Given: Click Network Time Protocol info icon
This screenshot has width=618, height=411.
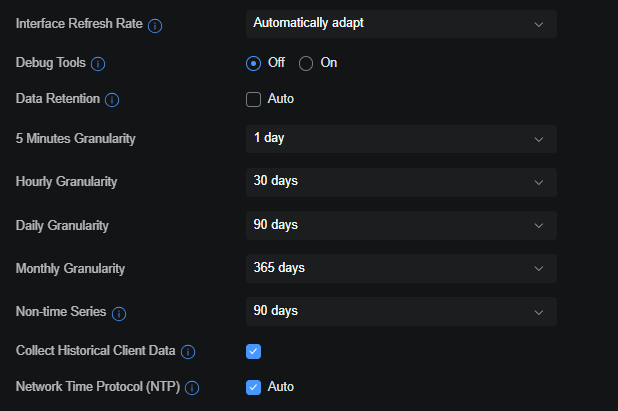Looking at the screenshot, I should coord(192,388).
